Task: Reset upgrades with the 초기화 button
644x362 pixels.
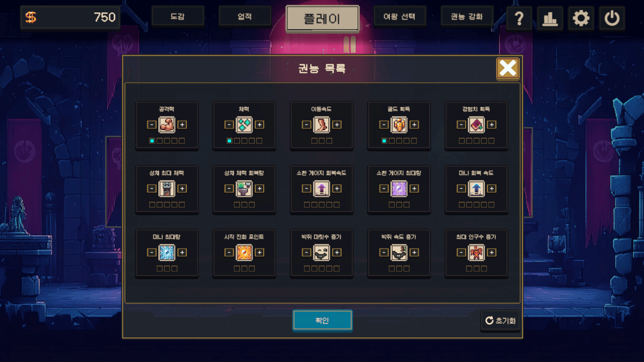Action: (x=500, y=320)
